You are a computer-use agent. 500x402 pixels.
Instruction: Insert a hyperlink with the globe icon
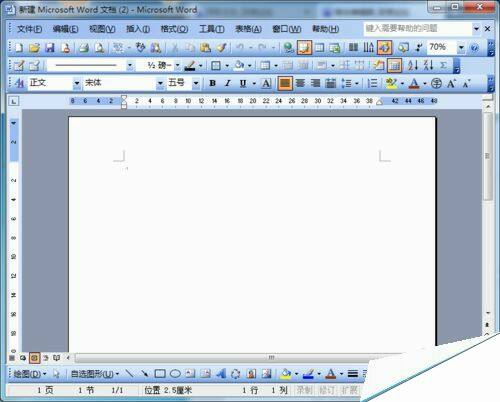click(288, 48)
